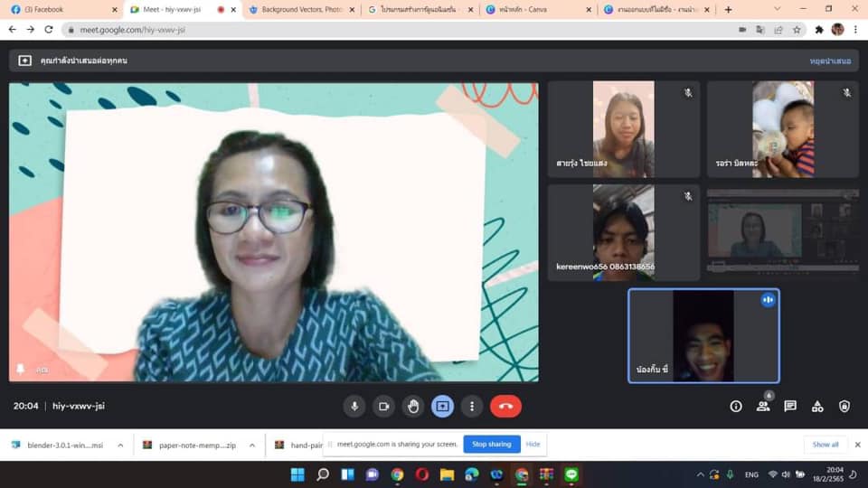Expand options for paper-note zip download

(x=252, y=445)
